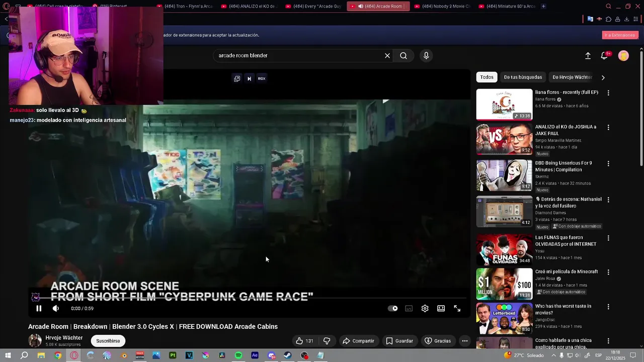Open the YouTube create upload icon
The image size is (644, 362).
point(588,56)
